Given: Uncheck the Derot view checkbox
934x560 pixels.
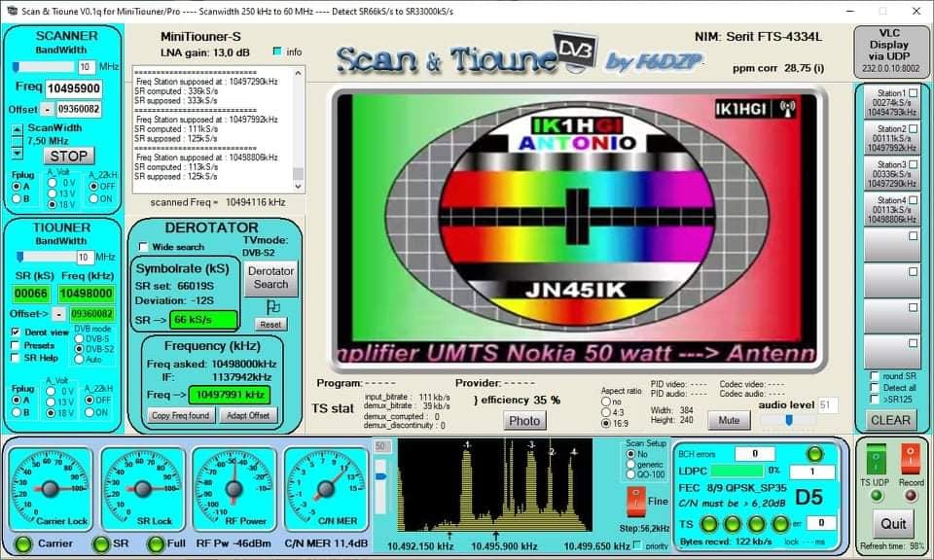Looking at the screenshot, I should [x=16, y=332].
